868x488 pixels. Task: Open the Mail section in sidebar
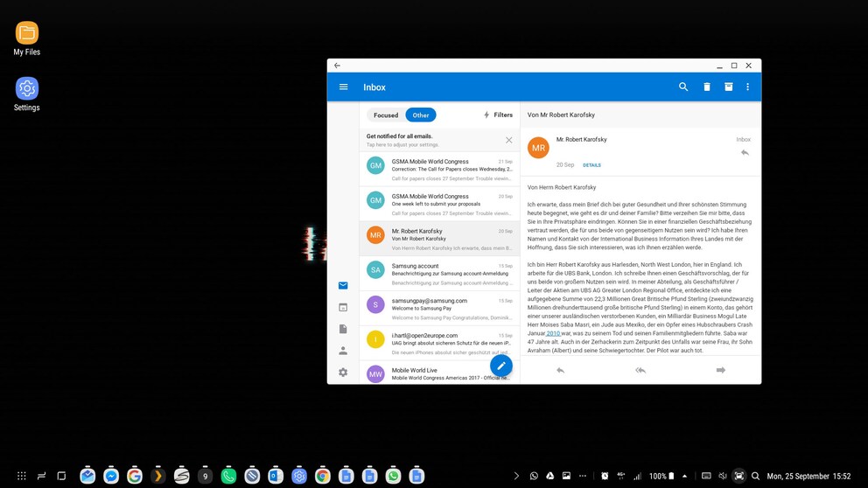coord(343,285)
